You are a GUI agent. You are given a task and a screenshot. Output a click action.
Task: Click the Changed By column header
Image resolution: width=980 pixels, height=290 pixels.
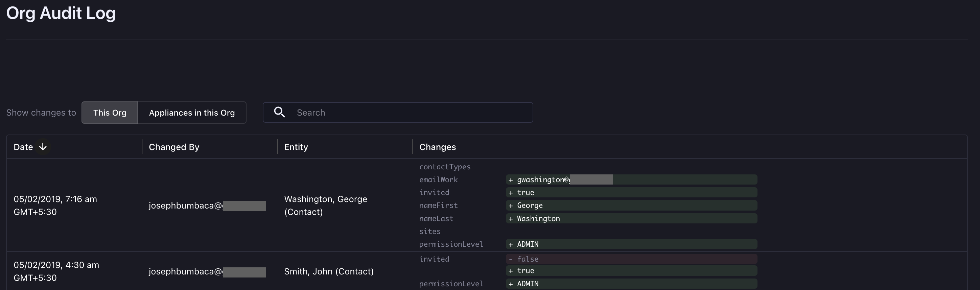pyautogui.click(x=174, y=147)
